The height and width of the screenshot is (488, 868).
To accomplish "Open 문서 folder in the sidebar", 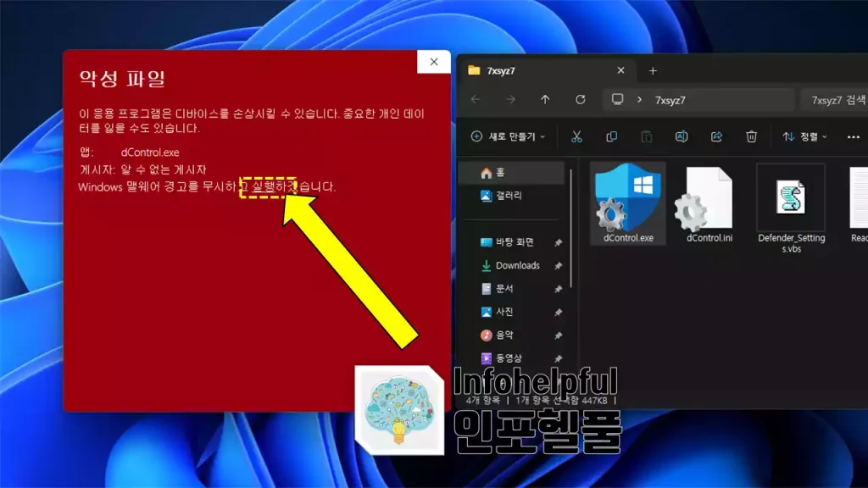I will tap(504, 289).
